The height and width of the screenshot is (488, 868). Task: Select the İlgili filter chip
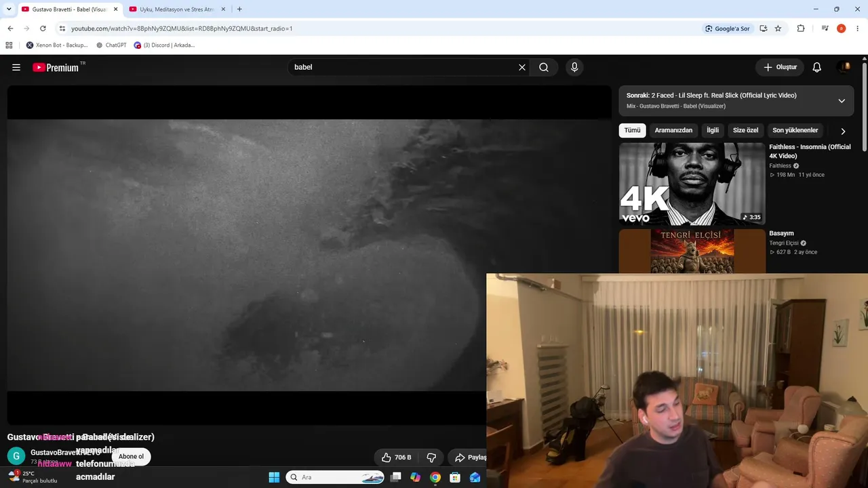(x=713, y=130)
